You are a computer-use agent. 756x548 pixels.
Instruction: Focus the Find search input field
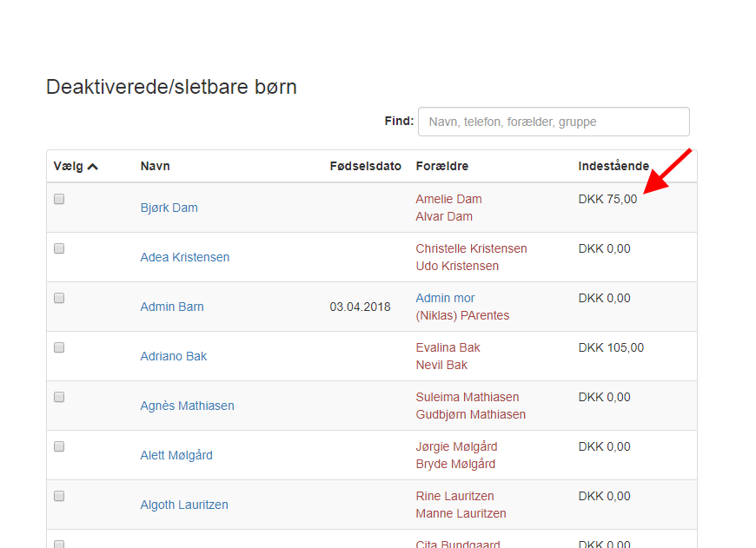point(554,122)
